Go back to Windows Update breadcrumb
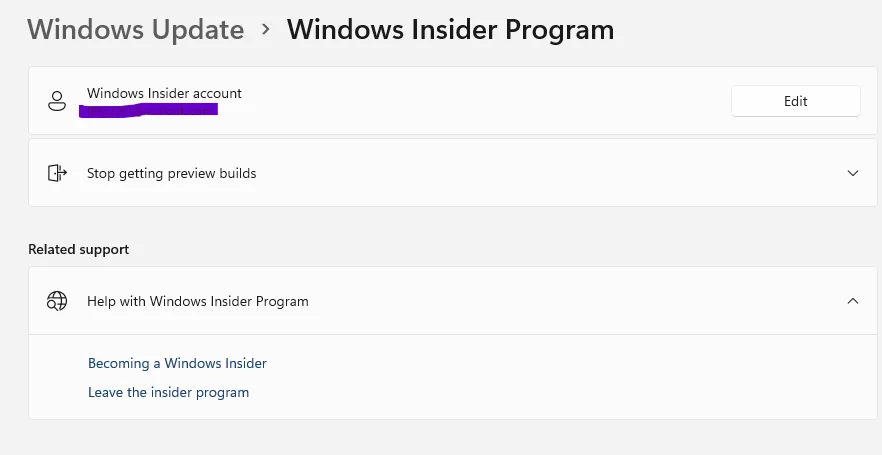The width and height of the screenshot is (882, 455). tap(136, 29)
